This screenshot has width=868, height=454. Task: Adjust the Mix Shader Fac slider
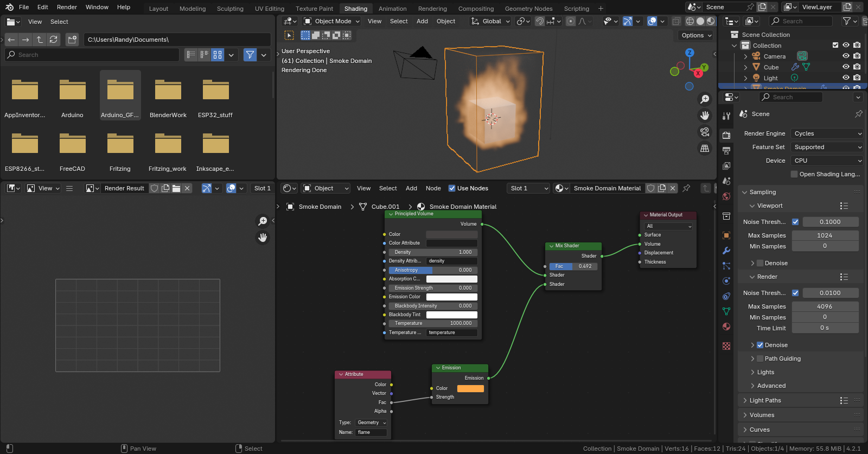point(574,266)
